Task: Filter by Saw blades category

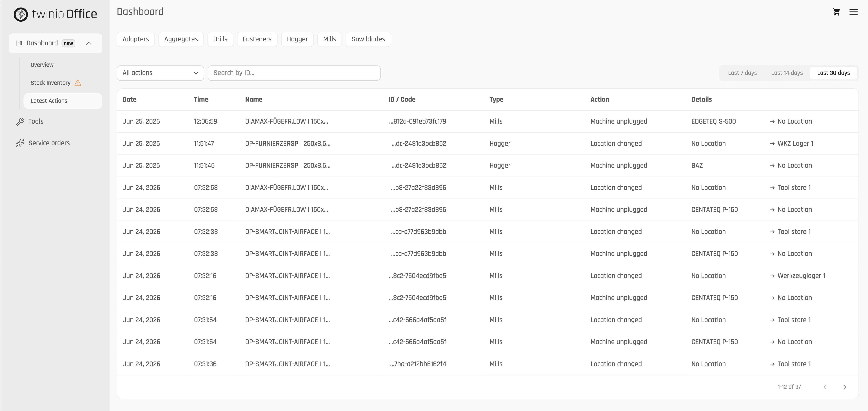Action: pyautogui.click(x=368, y=39)
